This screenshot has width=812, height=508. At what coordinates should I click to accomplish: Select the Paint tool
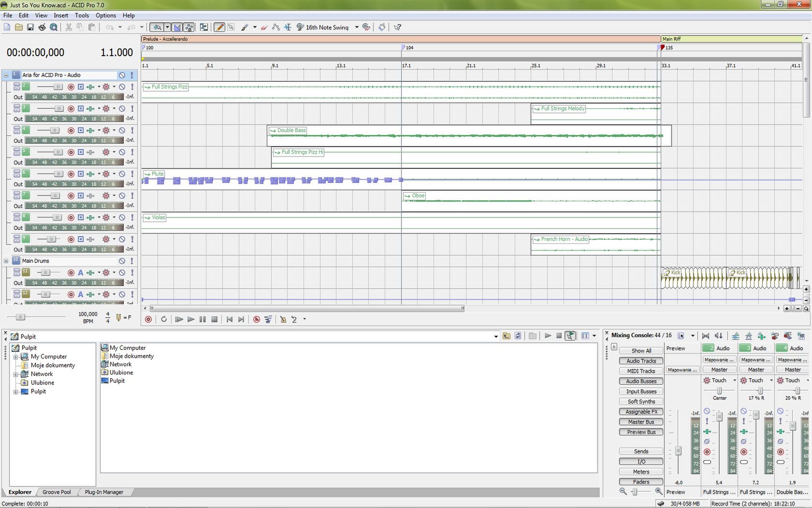point(246,27)
